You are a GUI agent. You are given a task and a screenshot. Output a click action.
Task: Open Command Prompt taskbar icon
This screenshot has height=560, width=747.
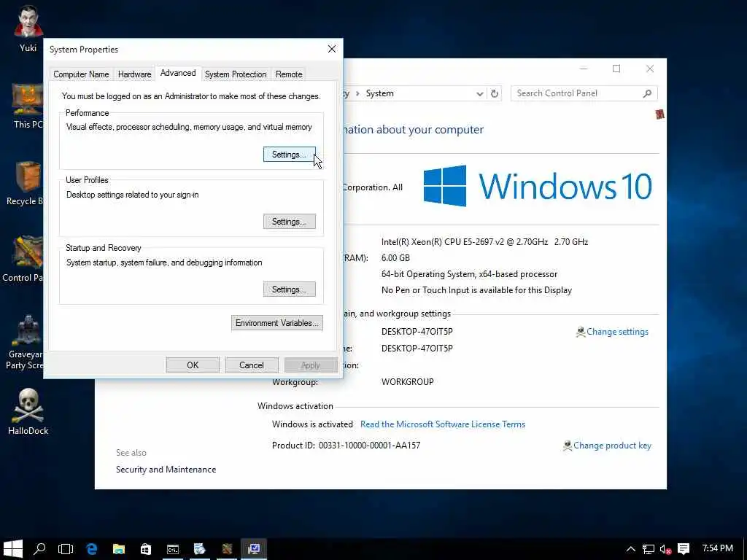click(172, 548)
